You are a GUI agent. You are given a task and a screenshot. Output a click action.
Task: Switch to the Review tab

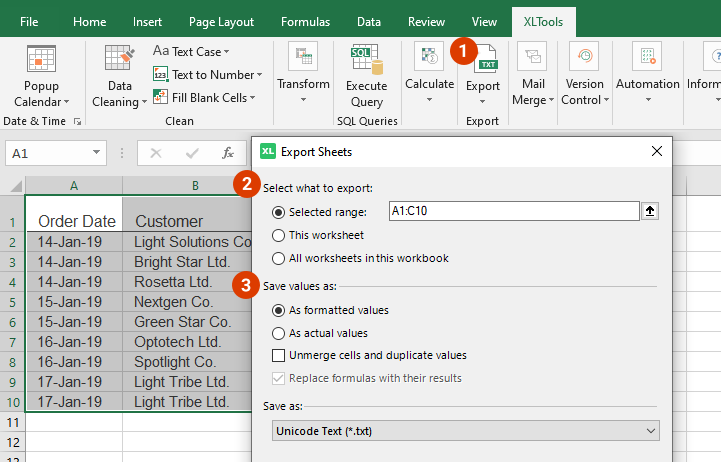[x=426, y=22]
